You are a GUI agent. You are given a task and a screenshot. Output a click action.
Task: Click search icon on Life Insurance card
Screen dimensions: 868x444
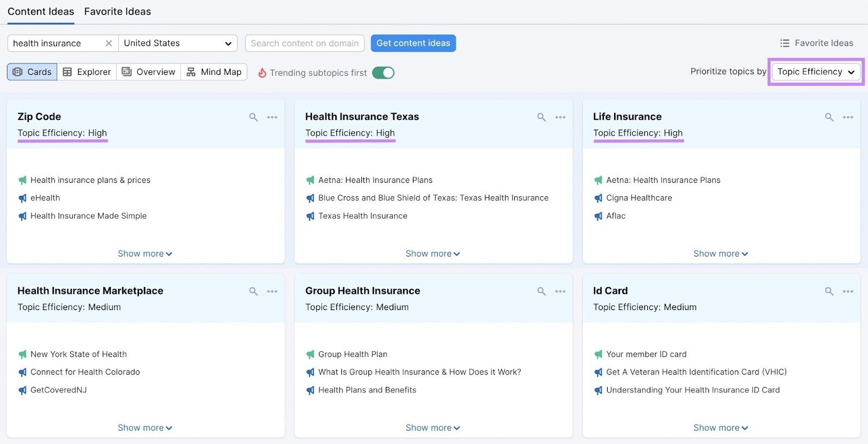[829, 117]
